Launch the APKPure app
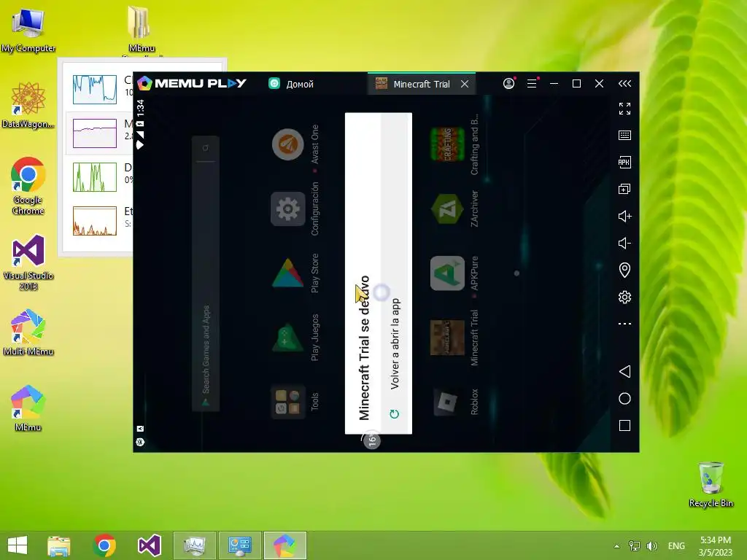The width and height of the screenshot is (747, 560). tap(447, 273)
